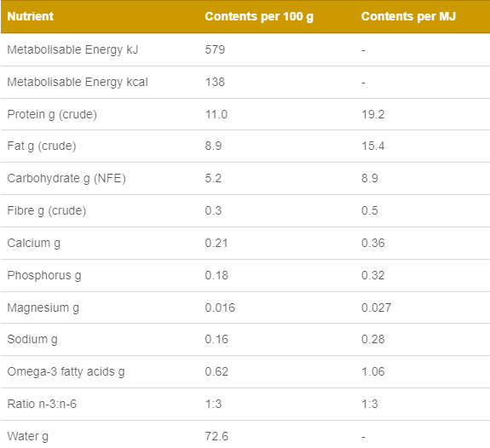The height and width of the screenshot is (448, 490).
Task: Click the Nutrient column header
Action: point(31,16)
